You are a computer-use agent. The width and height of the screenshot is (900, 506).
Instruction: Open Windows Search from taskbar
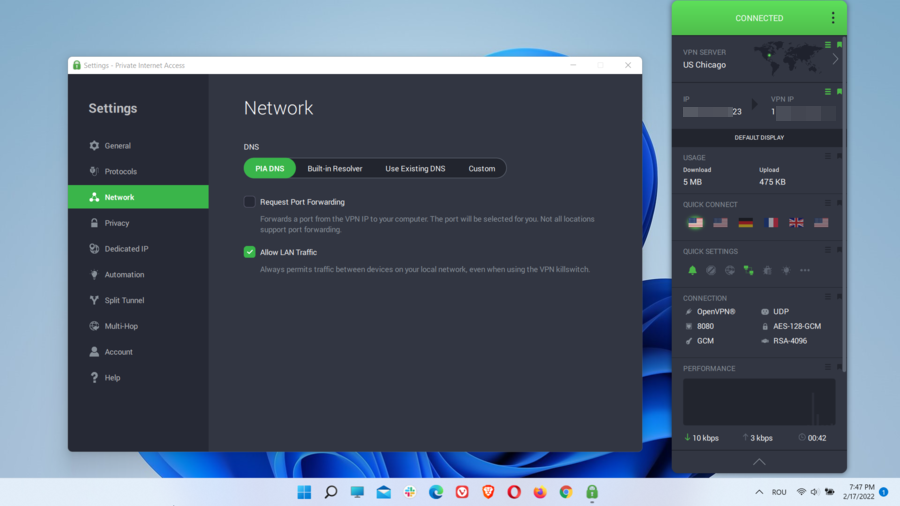click(x=331, y=492)
